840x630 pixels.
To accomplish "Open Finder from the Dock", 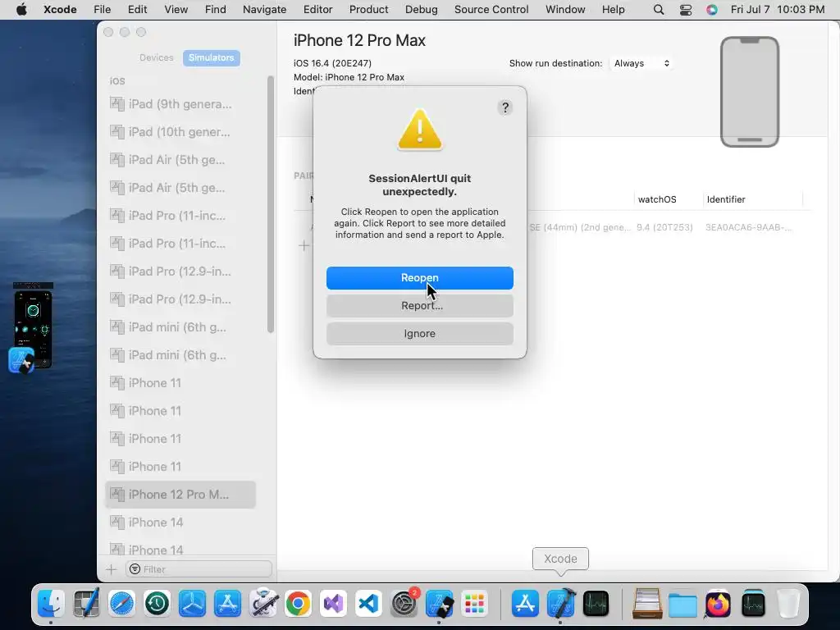I will [51, 604].
